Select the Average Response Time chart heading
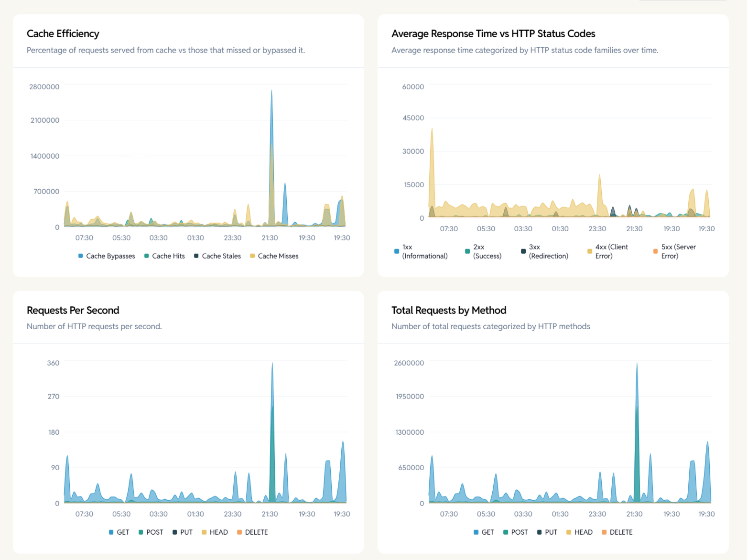 pyautogui.click(x=493, y=33)
